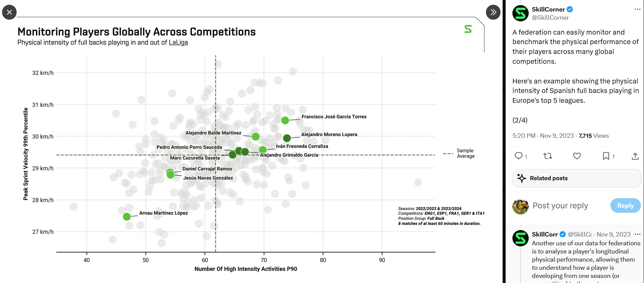
Task: Open SkillCorner profile avatar in post header
Action: coord(521,13)
